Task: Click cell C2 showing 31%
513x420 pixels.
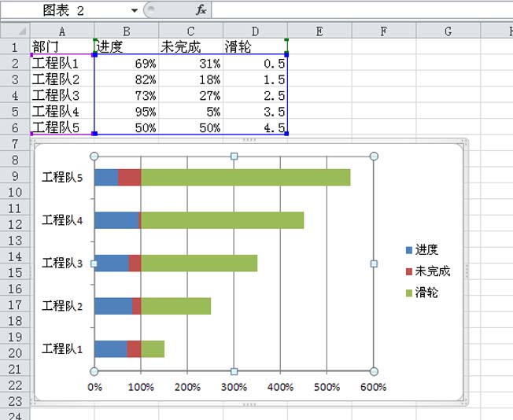Action: click(190, 63)
